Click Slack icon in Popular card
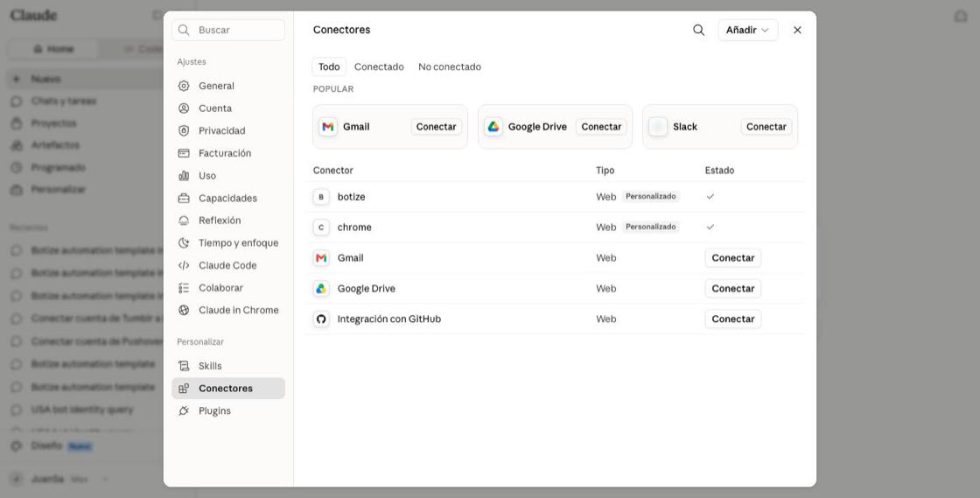 [658, 127]
